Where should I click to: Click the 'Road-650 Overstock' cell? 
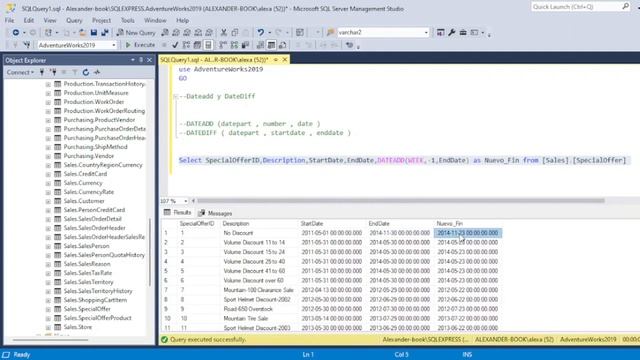click(x=248, y=309)
